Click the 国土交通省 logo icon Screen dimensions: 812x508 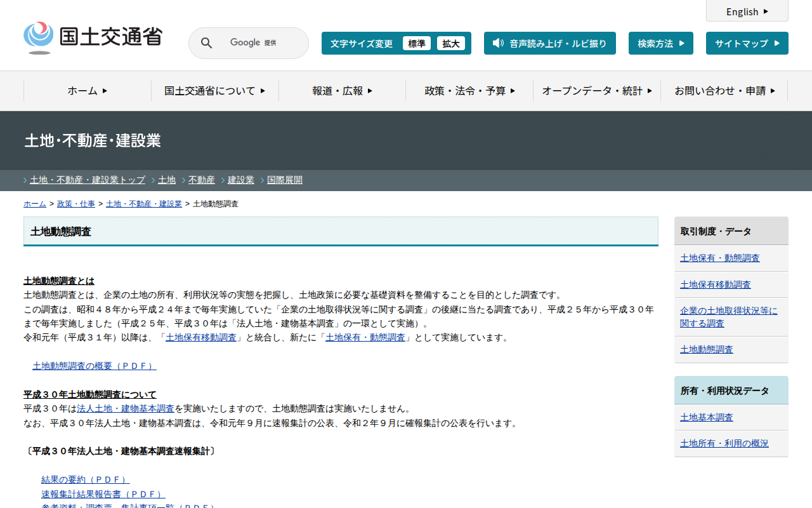39,37
